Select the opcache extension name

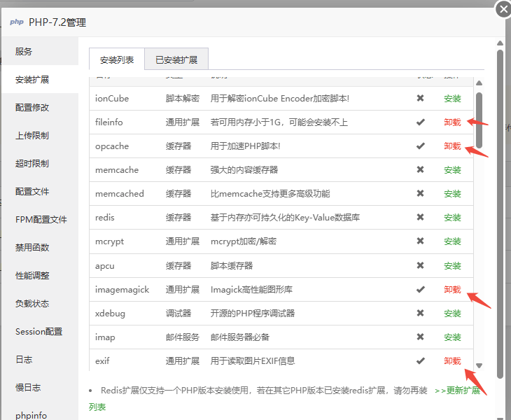pos(112,146)
